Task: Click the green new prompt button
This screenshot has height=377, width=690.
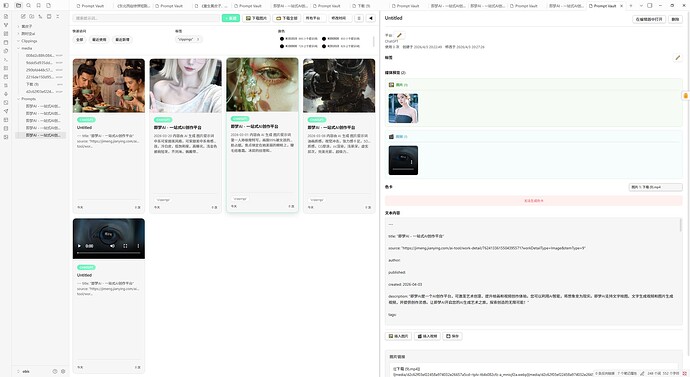Action: point(231,18)
